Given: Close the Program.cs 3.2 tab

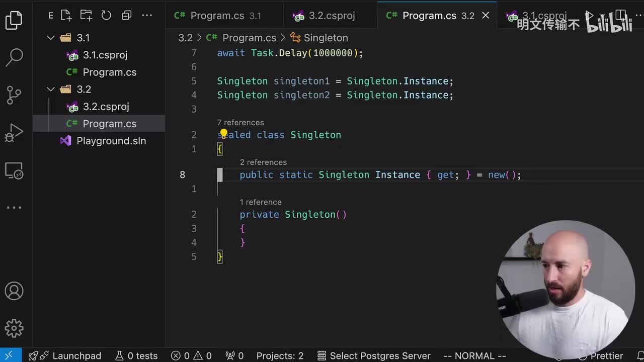Looking at the screenshot, I should pyautogui.click(x=486, y=16).
